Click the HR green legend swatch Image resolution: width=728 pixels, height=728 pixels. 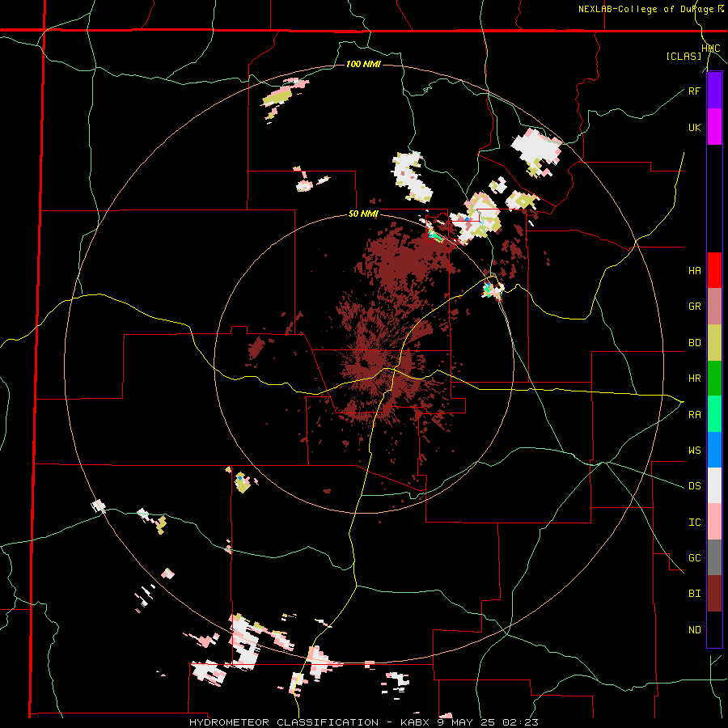tap(714, 379)
